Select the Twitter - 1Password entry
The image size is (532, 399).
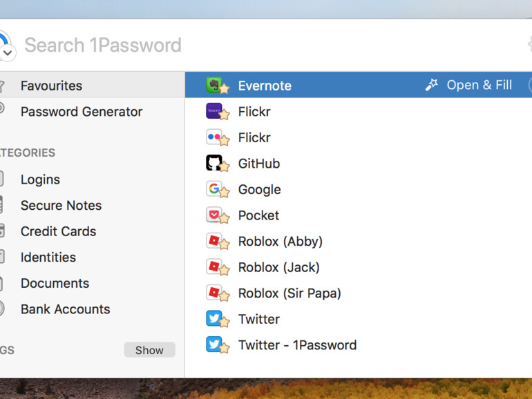tap(297, 345)
